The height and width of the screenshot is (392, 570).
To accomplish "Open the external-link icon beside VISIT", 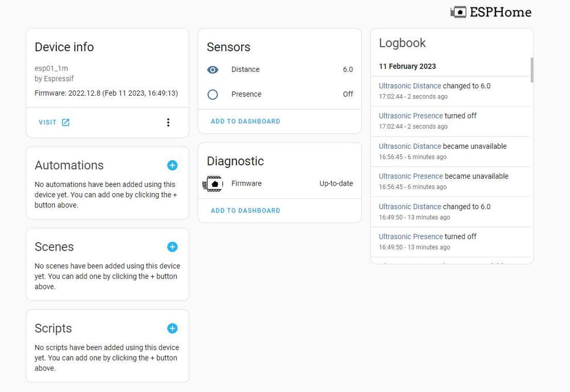I will 66,122.
